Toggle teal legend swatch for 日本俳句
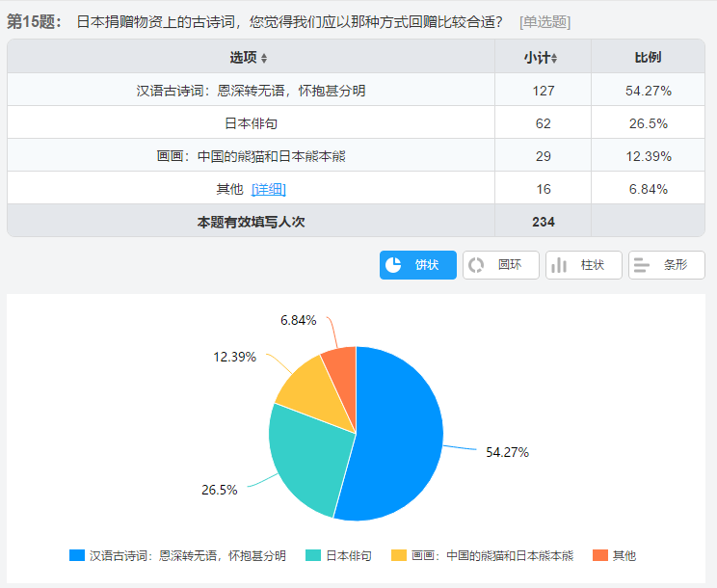Screen dimensions: 717x588 point(313,555)
